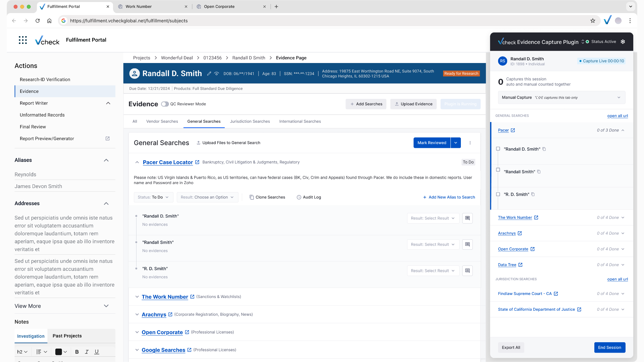The width and height of the screenshot is (644, 362).
Task: Click the Vcheck extension icon in browser toolbar
Action: tap(607, 20)
